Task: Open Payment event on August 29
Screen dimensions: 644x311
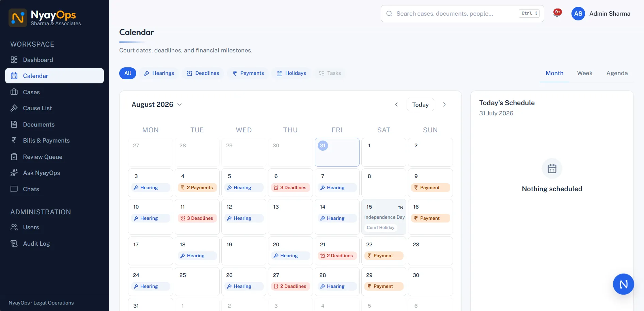Action: (x=384, y=286)
